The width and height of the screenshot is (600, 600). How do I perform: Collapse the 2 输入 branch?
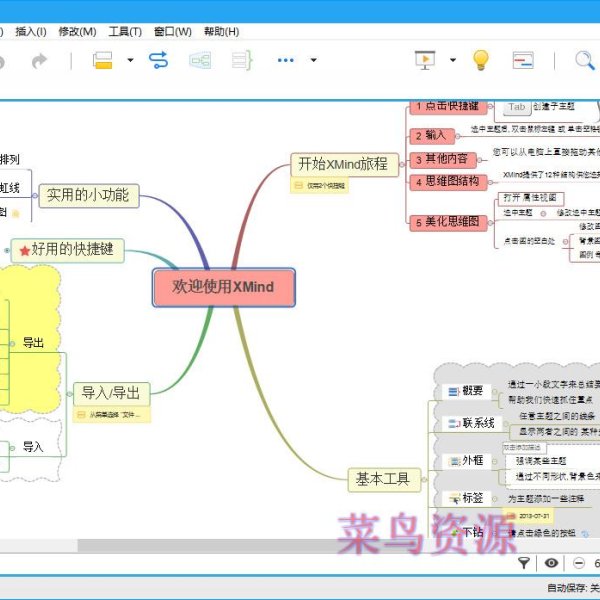[457, 136]
